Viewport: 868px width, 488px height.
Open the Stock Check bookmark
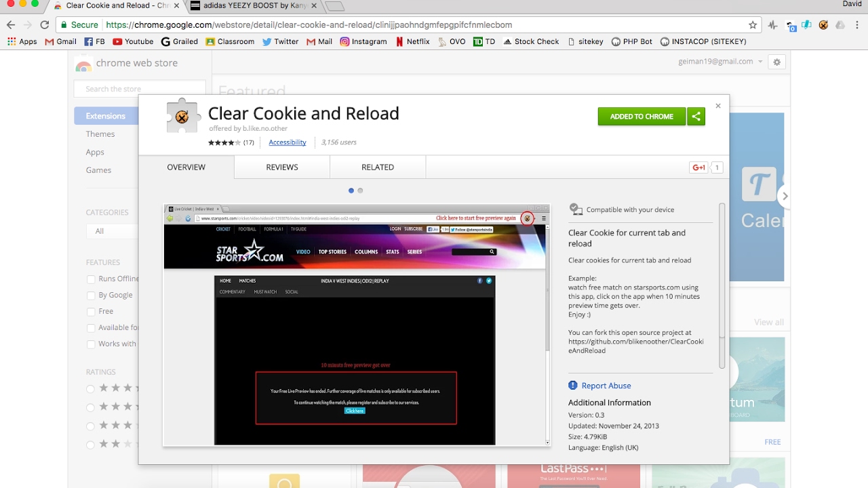(531, 41)
